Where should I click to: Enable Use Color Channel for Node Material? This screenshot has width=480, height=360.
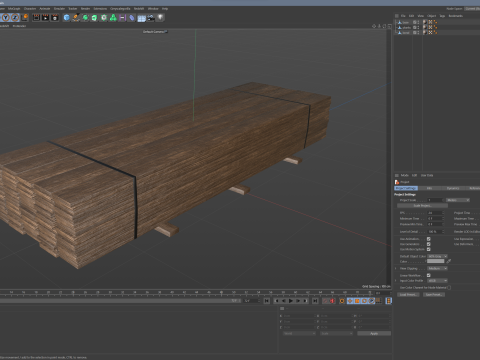pyautogui.click(x=449, y=287)
